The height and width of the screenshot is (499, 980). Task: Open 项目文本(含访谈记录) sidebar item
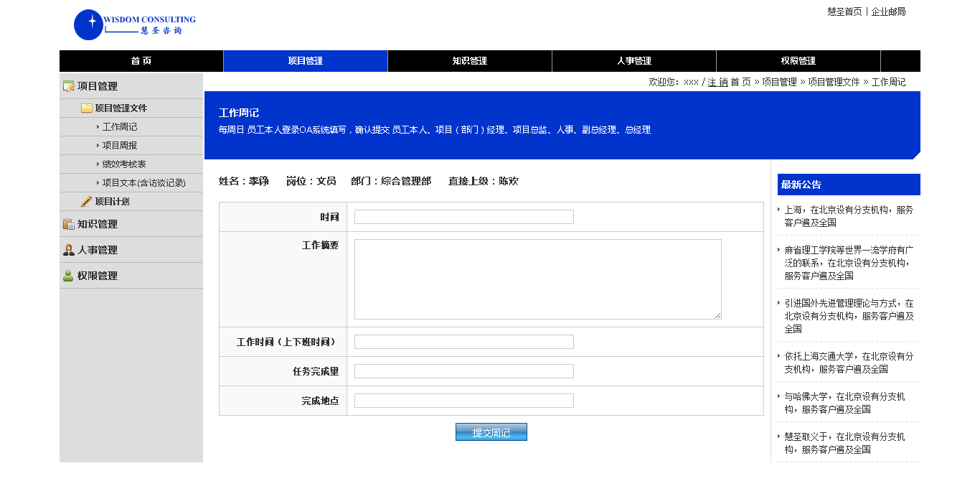coord(143,183)
